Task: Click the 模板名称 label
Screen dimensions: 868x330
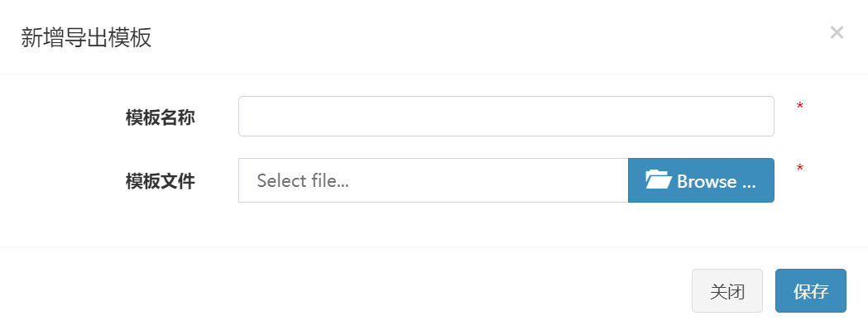Action: (160, 117)
